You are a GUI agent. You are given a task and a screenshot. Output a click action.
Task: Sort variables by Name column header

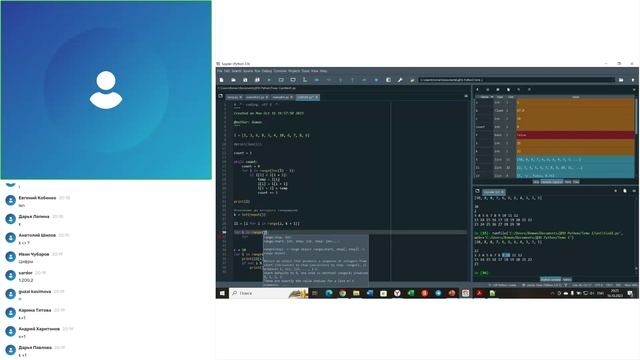tap(484, 97)
